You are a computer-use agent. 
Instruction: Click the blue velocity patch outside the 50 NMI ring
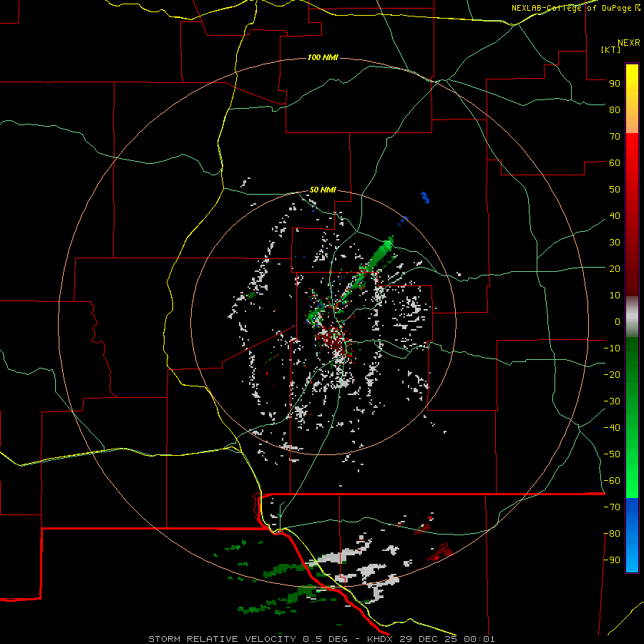(425, 197)
